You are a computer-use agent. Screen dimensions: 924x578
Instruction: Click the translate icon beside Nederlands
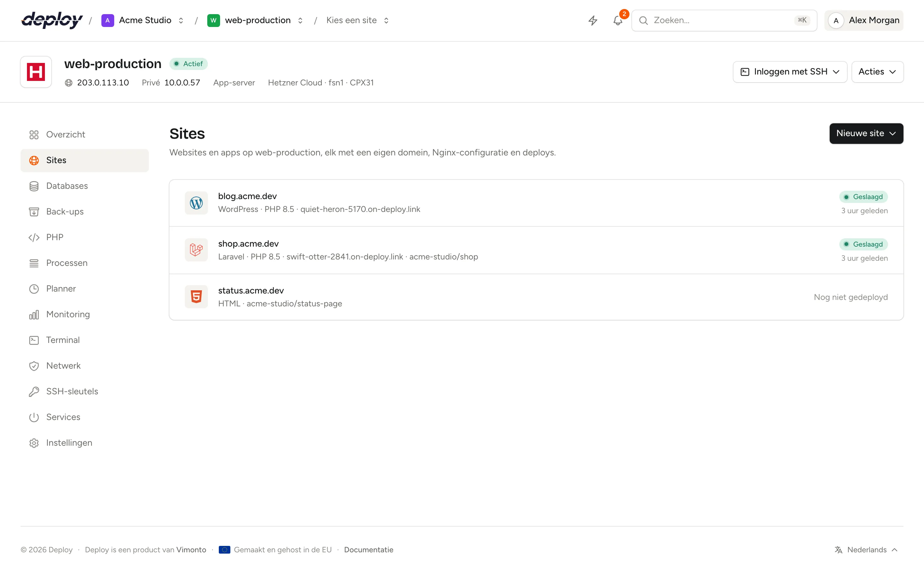point(838,550)
